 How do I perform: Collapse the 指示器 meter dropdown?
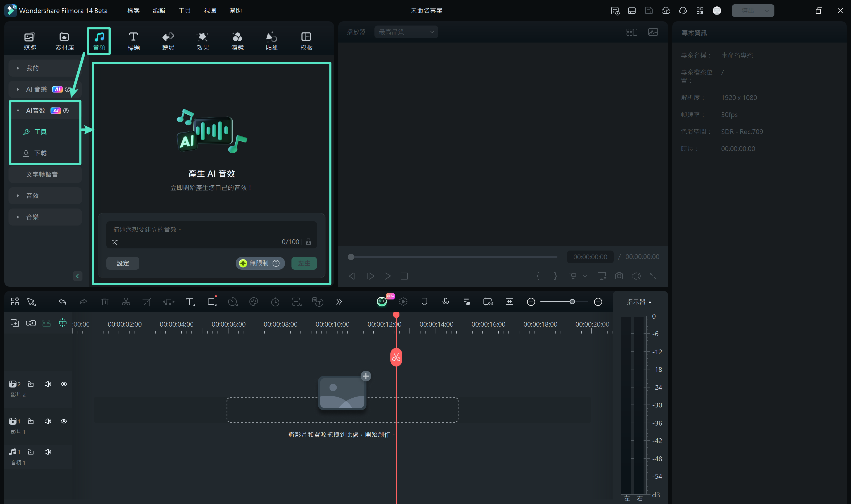(x=639, y=302)
